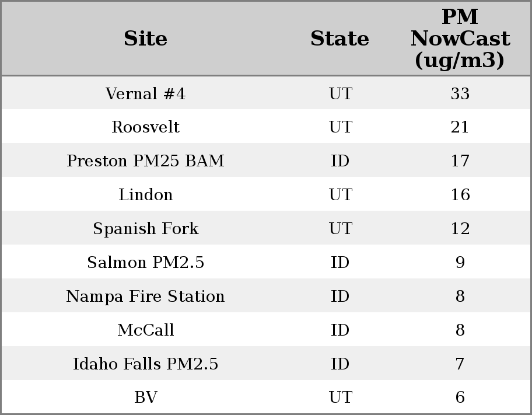The height and width of the screenshot is (415, 532).
Task: Click the Spanish Fork site name
Action: [146, 229]
